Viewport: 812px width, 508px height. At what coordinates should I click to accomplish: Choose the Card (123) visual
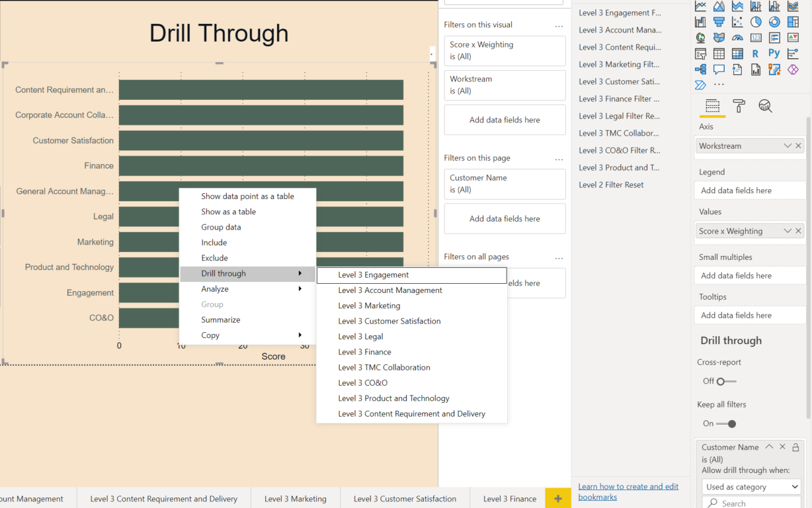[756, 38]
